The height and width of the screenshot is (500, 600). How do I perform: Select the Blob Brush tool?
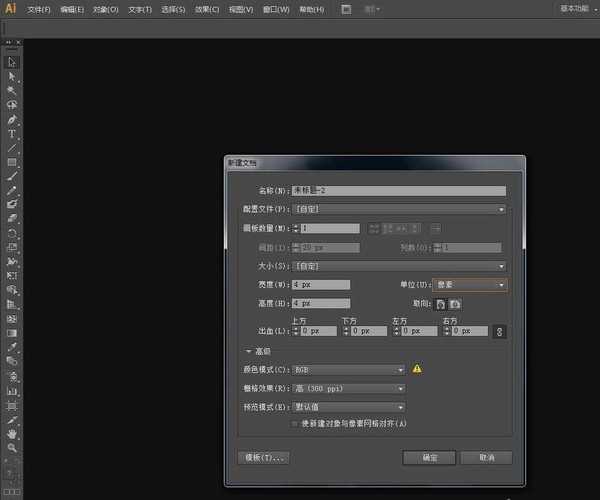tap(12, 204)
